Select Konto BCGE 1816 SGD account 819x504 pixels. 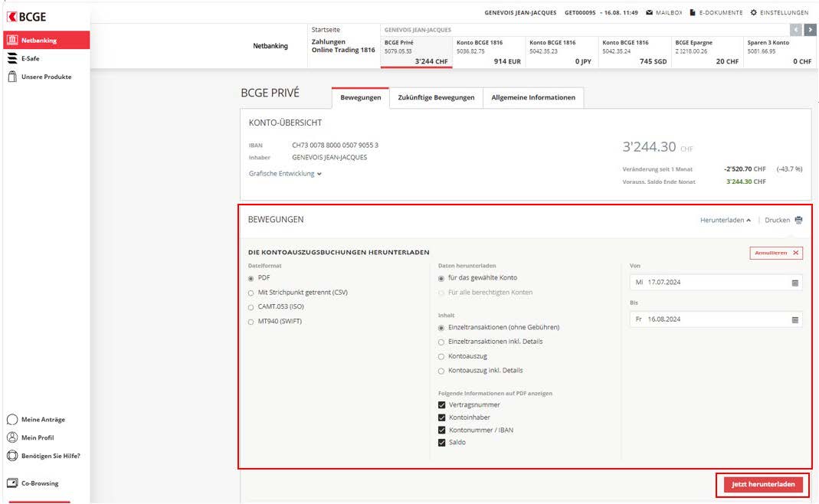[634, 52]
